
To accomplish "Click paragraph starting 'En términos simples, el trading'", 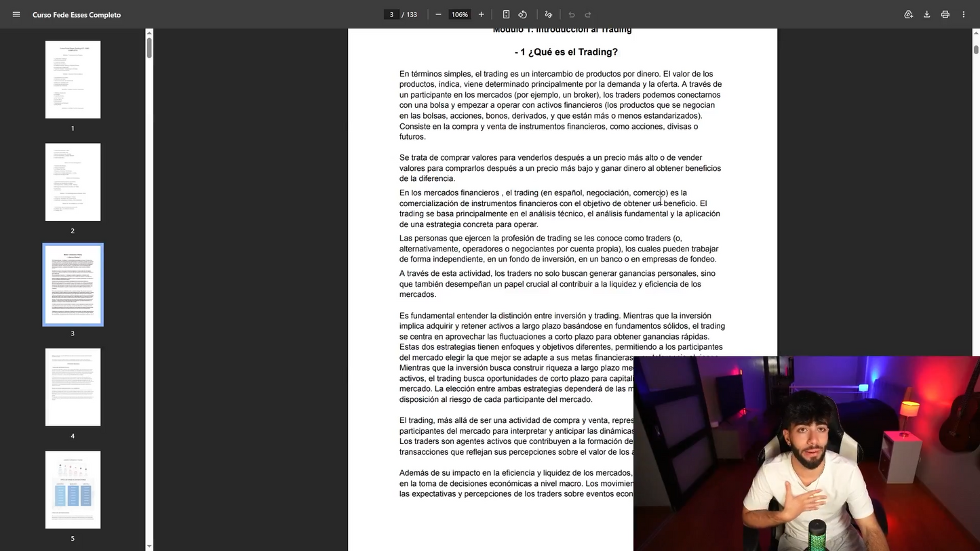I will [562, 105].
